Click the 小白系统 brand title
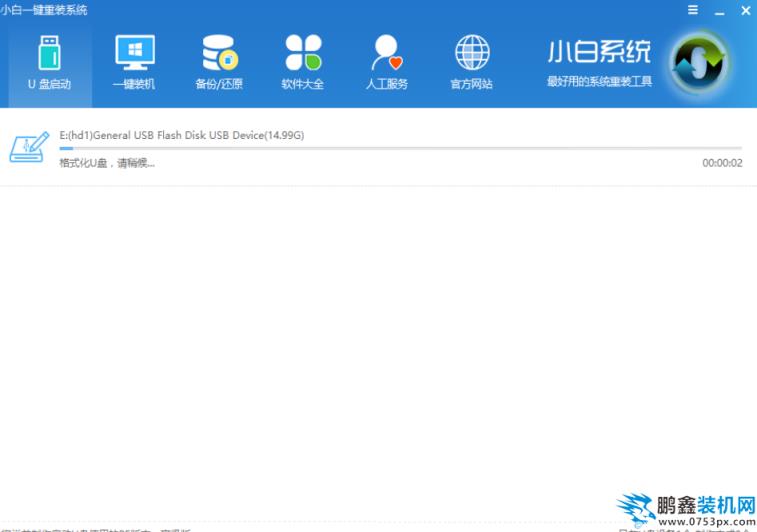757x532 pixels. (599, 52)
